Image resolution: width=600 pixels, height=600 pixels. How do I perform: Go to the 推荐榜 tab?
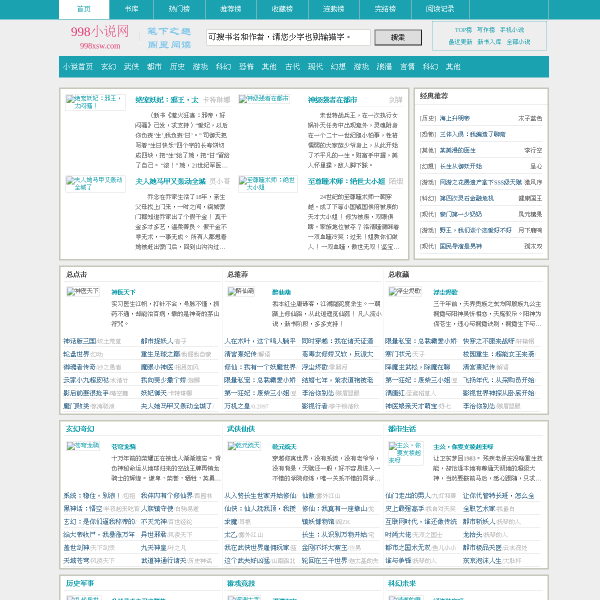[x=231, y=9]
